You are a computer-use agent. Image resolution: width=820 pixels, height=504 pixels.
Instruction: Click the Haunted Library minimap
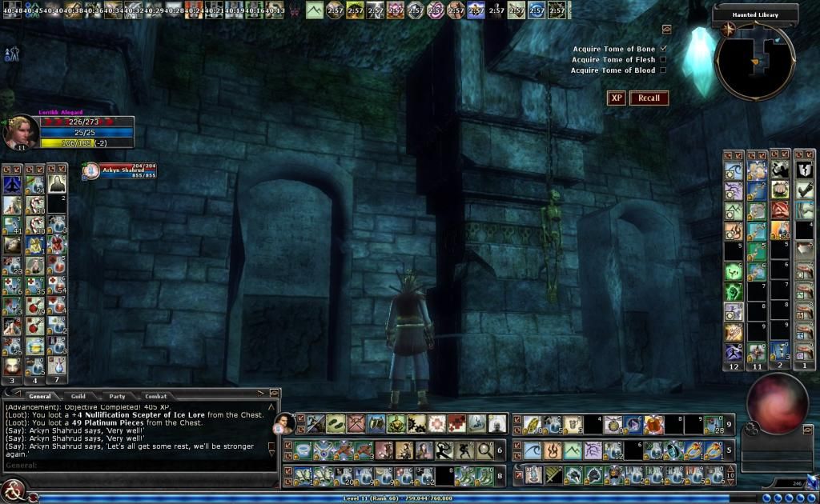coord(755,61)
